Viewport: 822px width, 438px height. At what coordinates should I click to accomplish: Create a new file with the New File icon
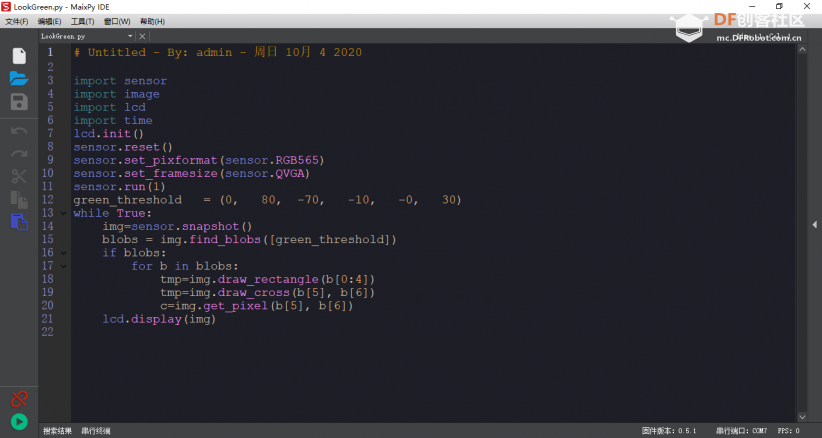[19, 56]
